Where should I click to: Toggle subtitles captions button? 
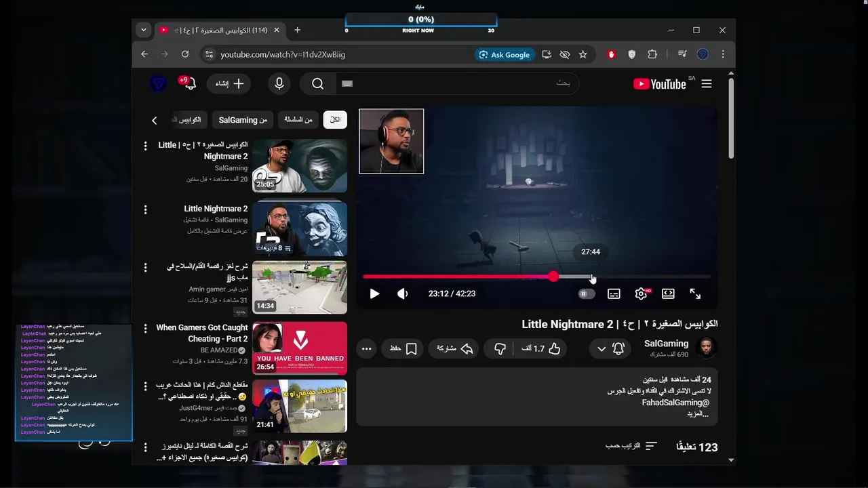[x=614, y=293]
